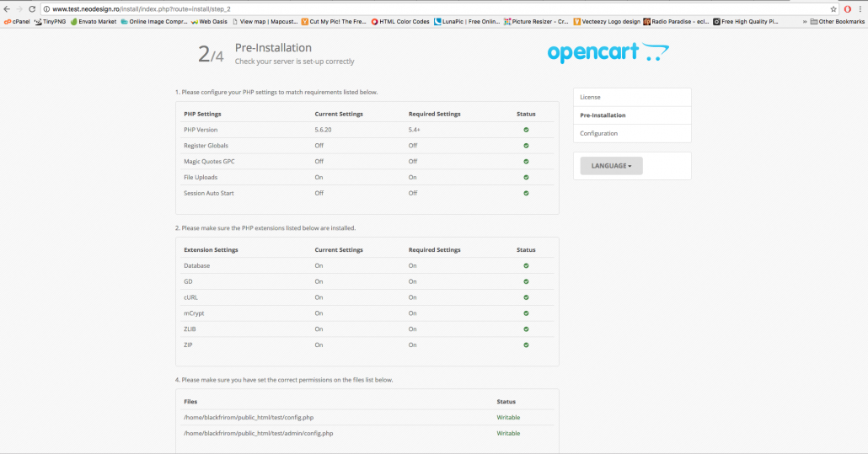Open the Other Bookmarks folder
868x454 pixels.
pos(838,21)
